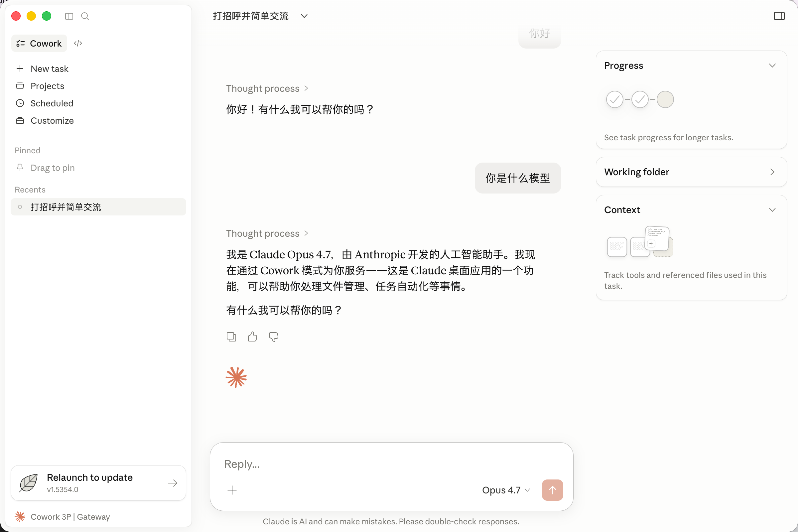Click the first completed progress step circle
This screenshot has width=798, height=532.
pos(614,99)
